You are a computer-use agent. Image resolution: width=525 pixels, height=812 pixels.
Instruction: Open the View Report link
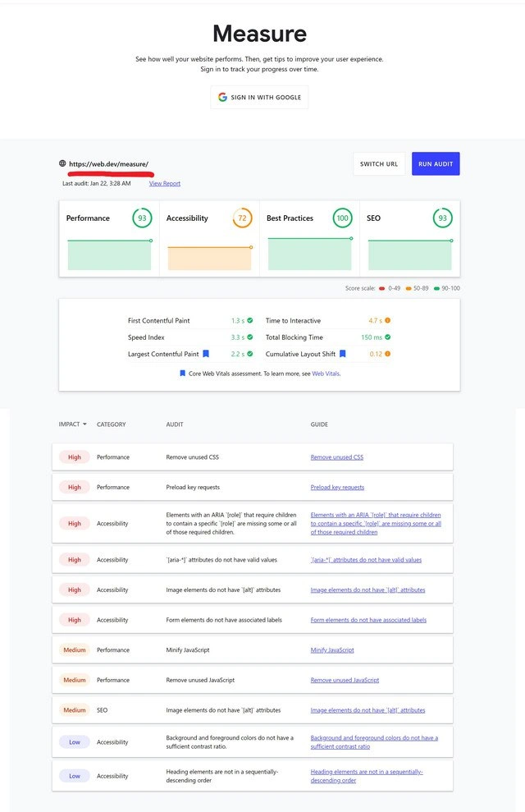click(165, 183)
